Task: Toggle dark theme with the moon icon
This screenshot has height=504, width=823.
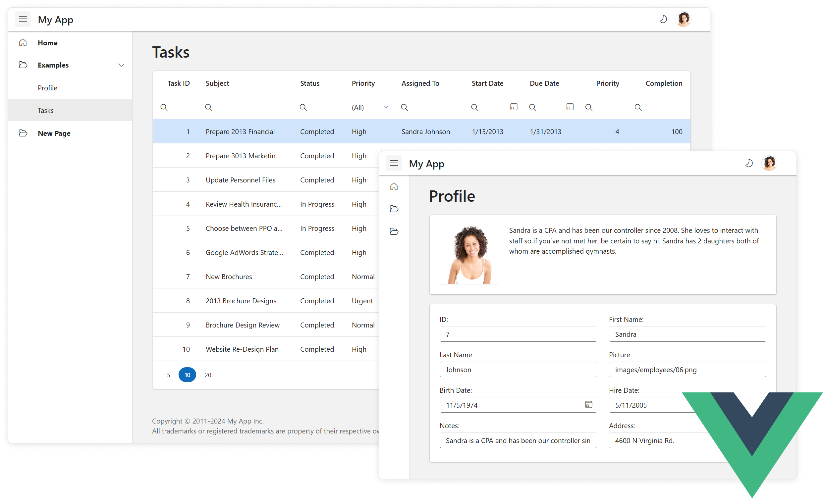Action: point(663,19)
